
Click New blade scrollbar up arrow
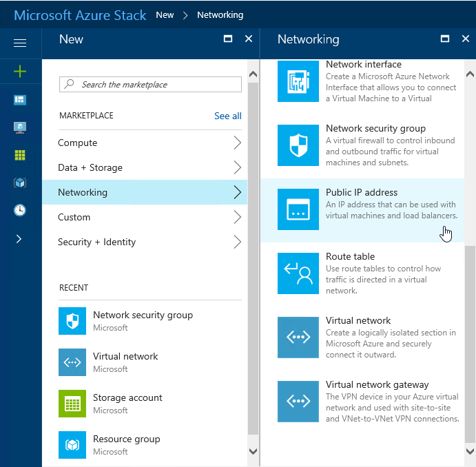[253, 74]
